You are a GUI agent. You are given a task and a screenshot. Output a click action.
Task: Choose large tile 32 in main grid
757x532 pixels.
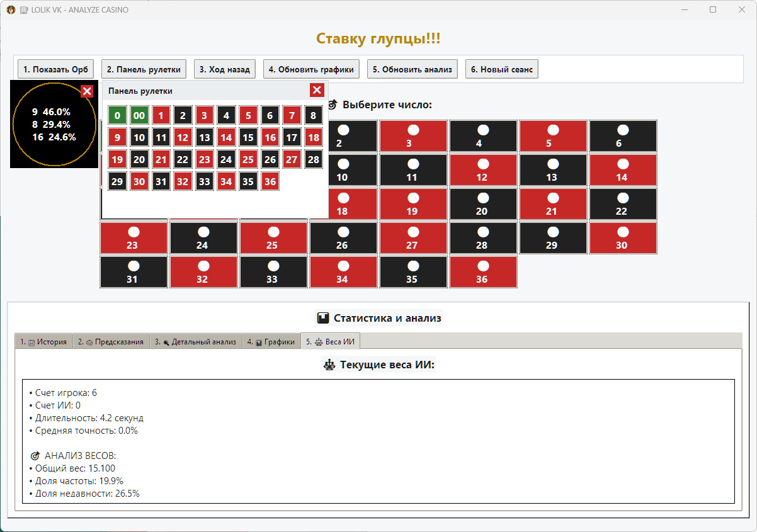(x=203, y=272)
